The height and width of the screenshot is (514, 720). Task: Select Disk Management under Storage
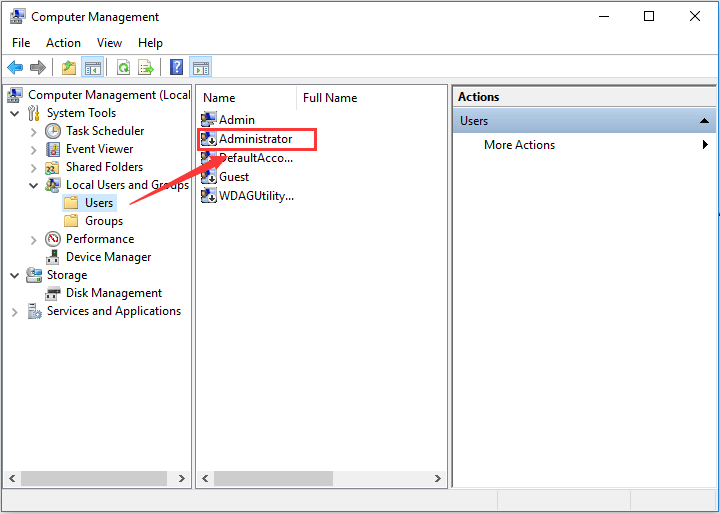tap(113, 293)
